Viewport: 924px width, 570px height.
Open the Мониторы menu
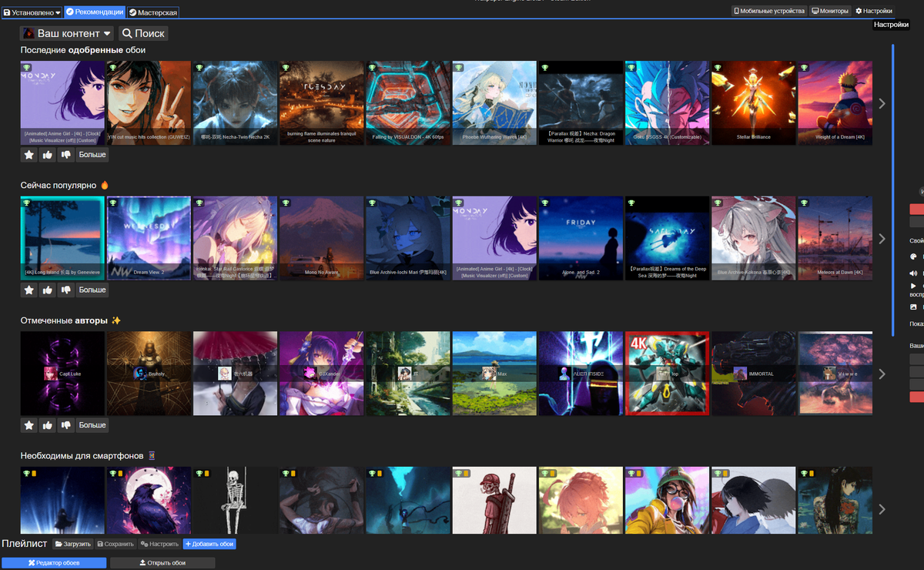coord(830,12)
